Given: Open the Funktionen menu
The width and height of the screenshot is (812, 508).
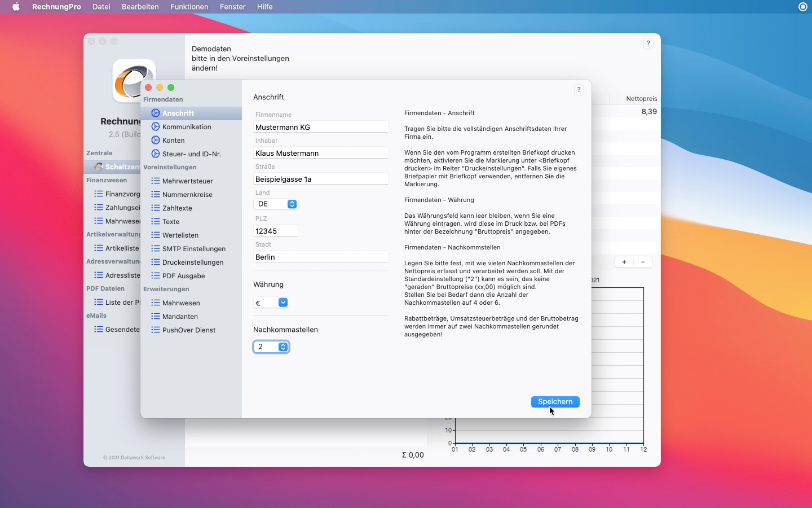Looking at the screenshot, I should (x=189, y=7).
